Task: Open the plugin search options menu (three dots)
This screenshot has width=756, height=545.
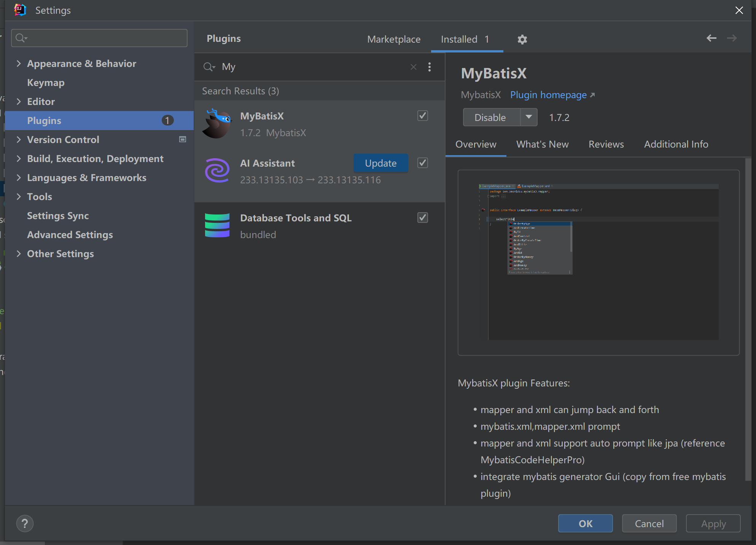Action: [x=430, y=67]
